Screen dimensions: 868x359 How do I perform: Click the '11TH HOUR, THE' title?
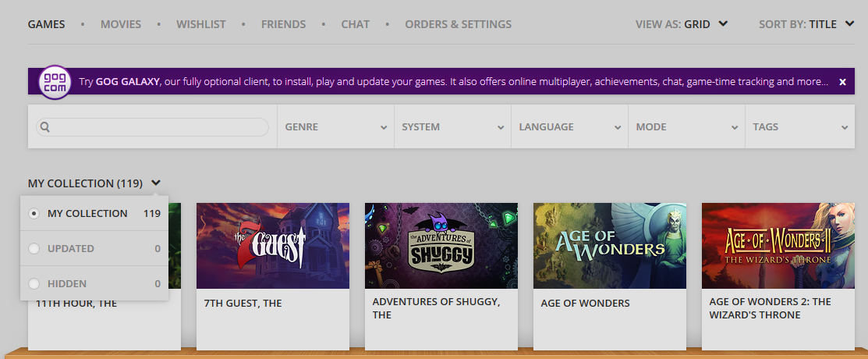(76, 304)
